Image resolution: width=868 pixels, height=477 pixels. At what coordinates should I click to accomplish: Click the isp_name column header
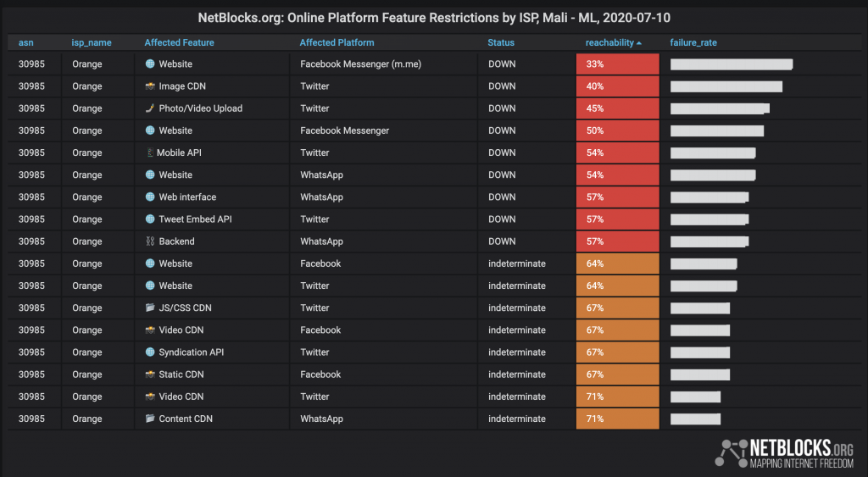coord(92,42)
